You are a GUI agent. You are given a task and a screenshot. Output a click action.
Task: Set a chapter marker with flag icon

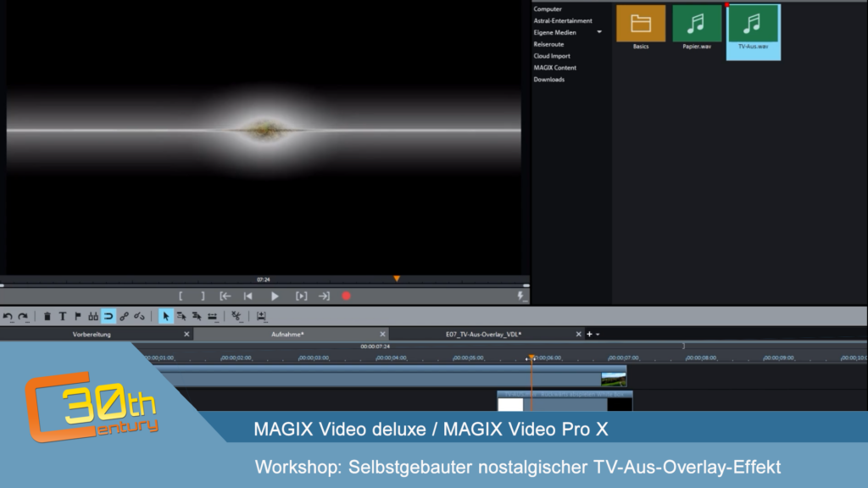point(77,317)
